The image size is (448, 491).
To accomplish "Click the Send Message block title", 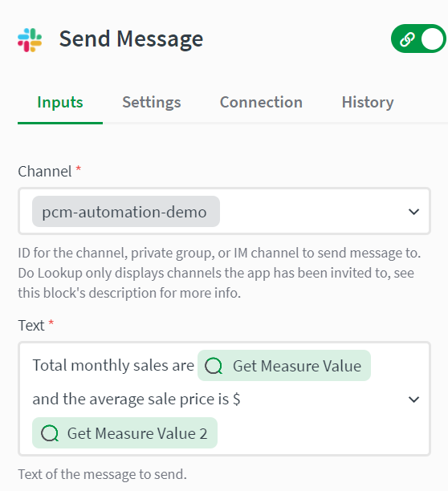I will click(131, 39).
